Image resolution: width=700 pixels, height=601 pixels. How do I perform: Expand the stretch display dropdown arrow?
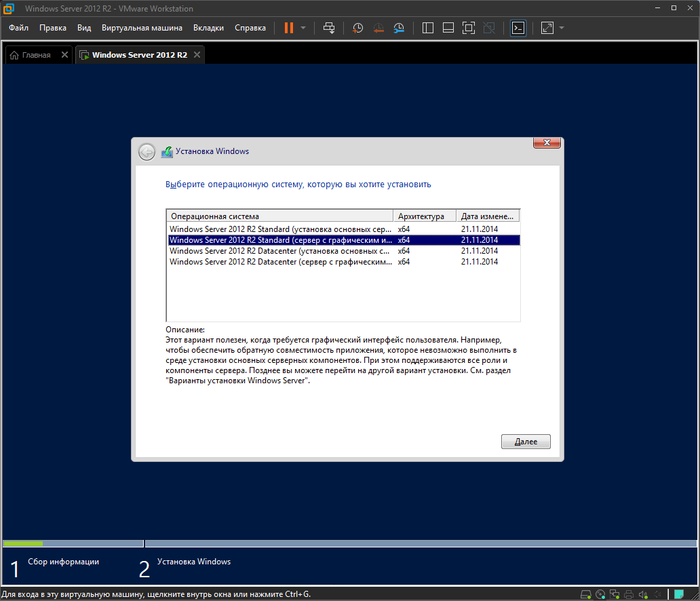pyautogui.click(x=562, y=28)
